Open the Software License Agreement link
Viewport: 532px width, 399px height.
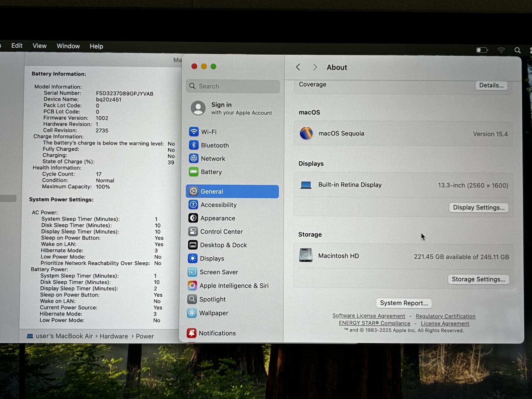click(x=368, y=316)
